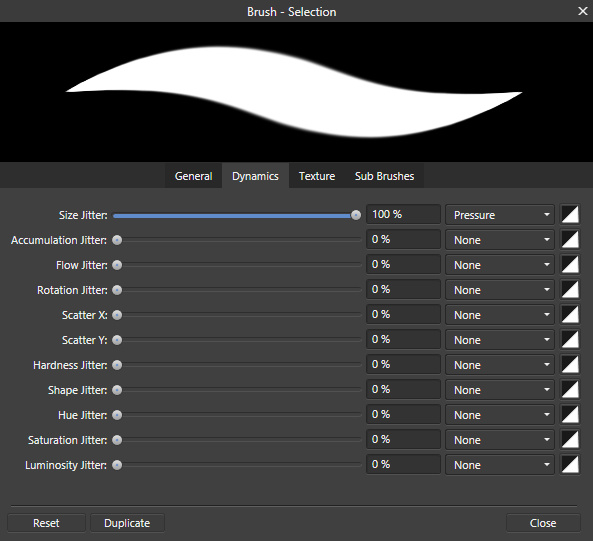Open Accumulation Jitter ramp curve icon

570,240
